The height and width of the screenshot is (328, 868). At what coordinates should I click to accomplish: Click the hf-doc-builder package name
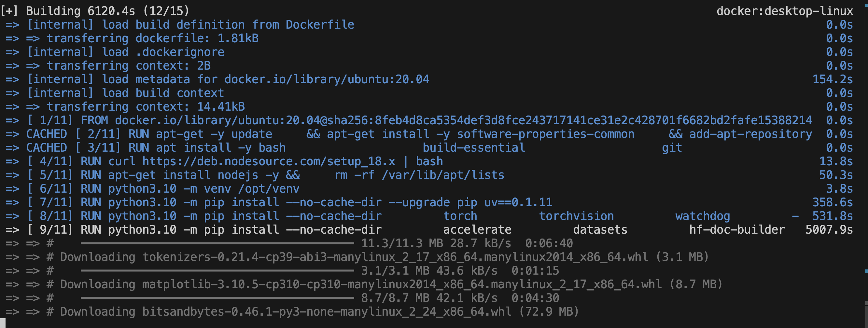tap(737, 230)
